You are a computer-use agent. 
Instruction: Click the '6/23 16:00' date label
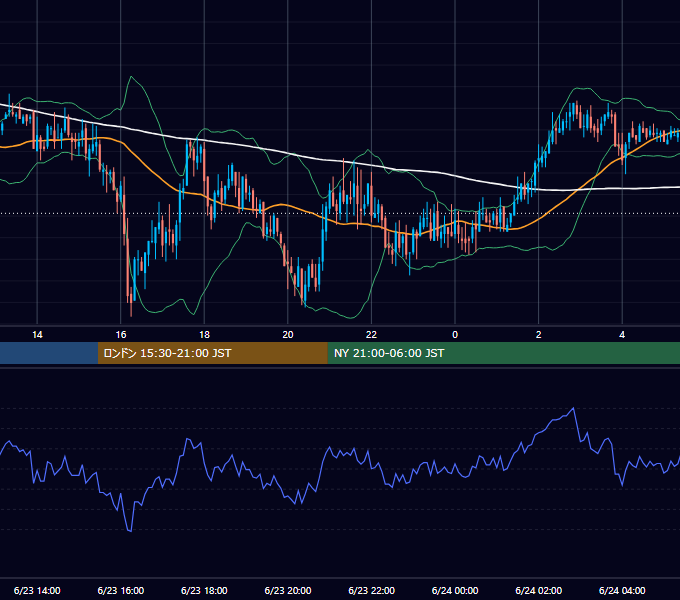pyautogui.click(x=121, y=590)
